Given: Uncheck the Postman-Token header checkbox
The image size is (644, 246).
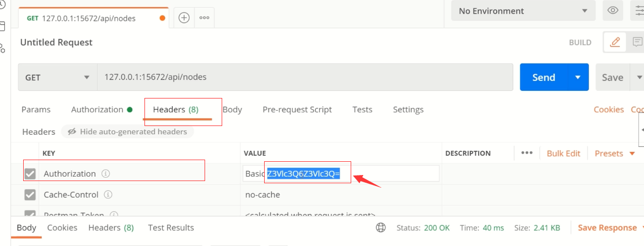Looking at the screenshot, I should tap(30, 214).
